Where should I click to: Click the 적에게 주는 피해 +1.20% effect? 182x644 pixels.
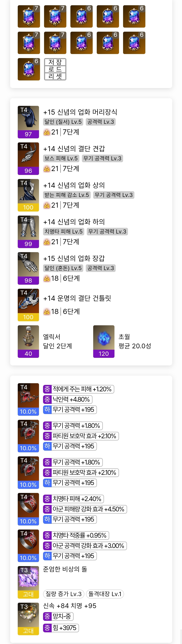[x=79, y=389]
